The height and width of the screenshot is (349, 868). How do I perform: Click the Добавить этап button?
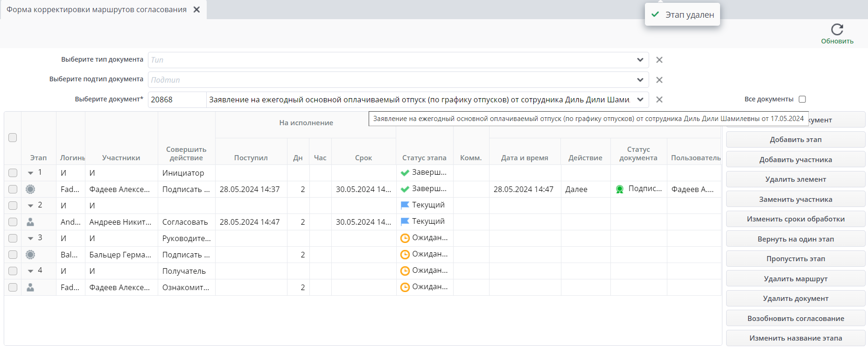pos(795,140)
